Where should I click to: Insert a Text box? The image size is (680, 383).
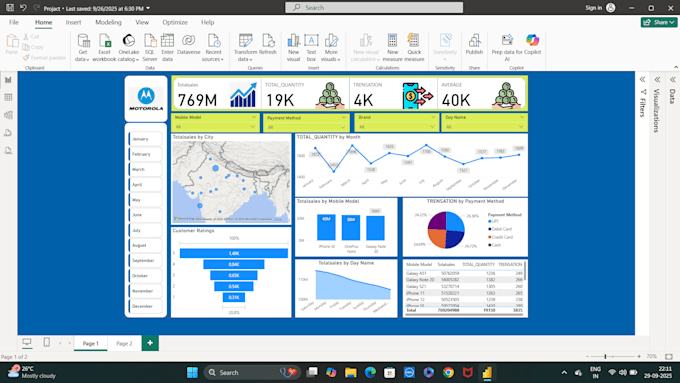(x=311, y=48)
